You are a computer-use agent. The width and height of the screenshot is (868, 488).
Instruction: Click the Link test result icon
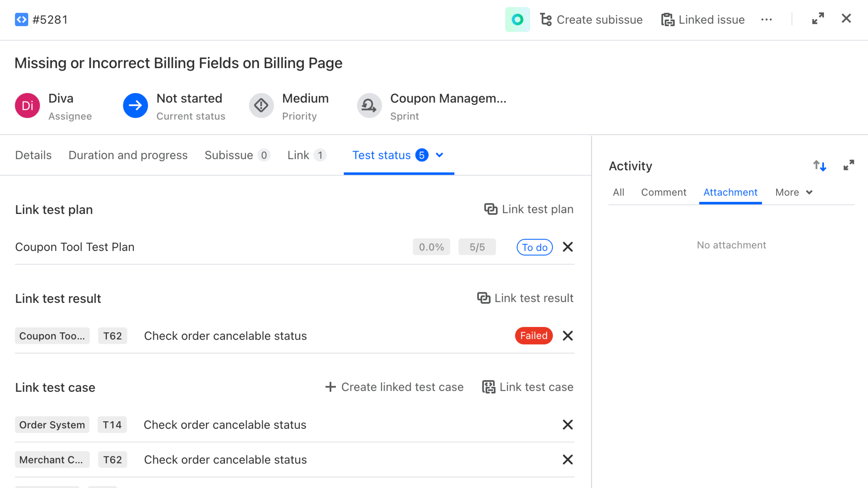click(484, 298)
